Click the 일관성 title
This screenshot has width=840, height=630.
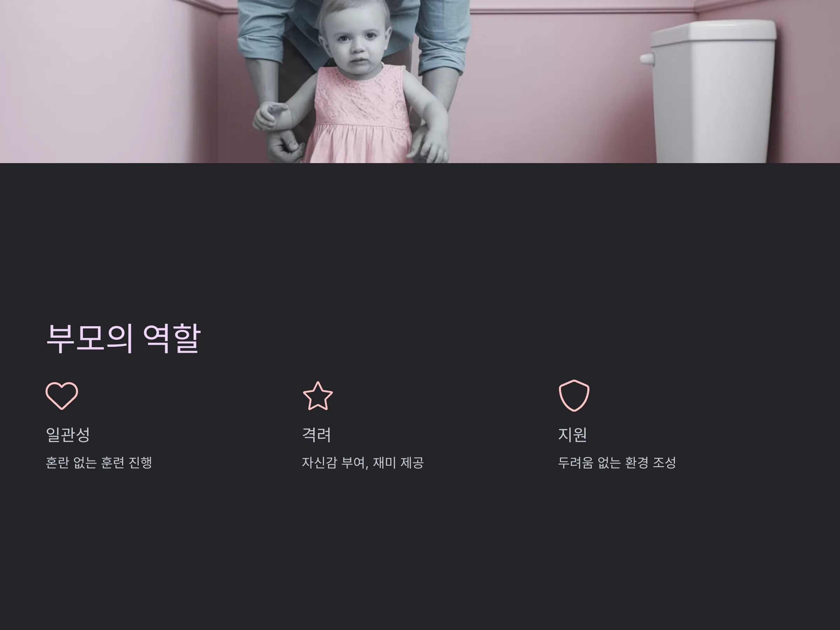coord(68,435)
